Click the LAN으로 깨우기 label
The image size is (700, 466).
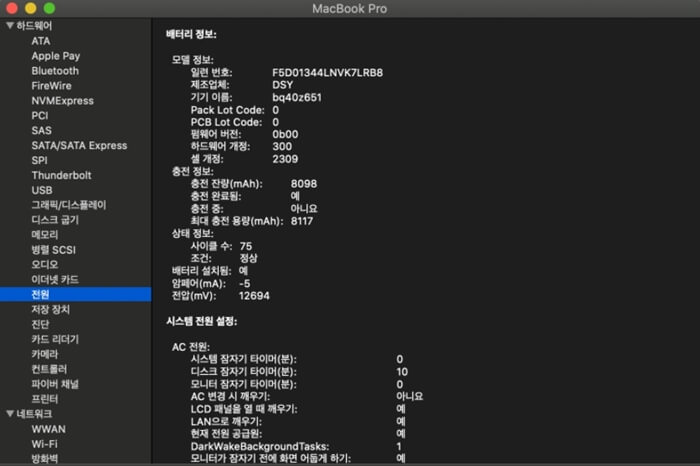[226, 421]
